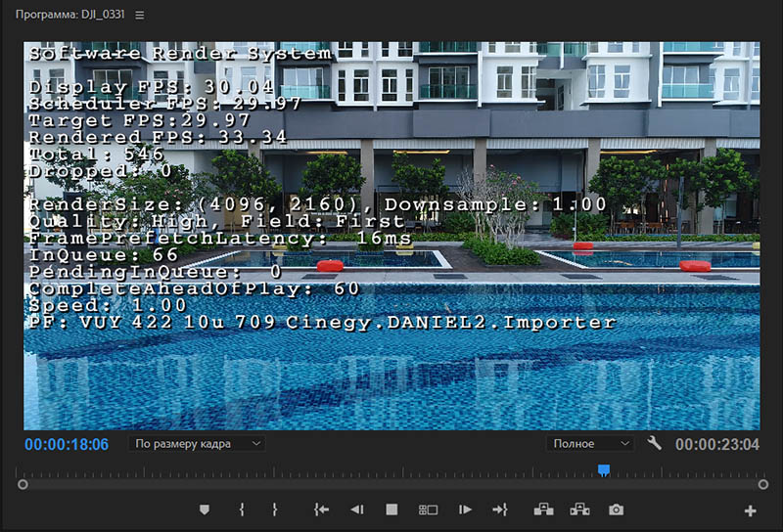The width and height of the screenshot is (783, 532).
Task: Click the left zoom scroll bar handle
Action: (x=23, y=485)
